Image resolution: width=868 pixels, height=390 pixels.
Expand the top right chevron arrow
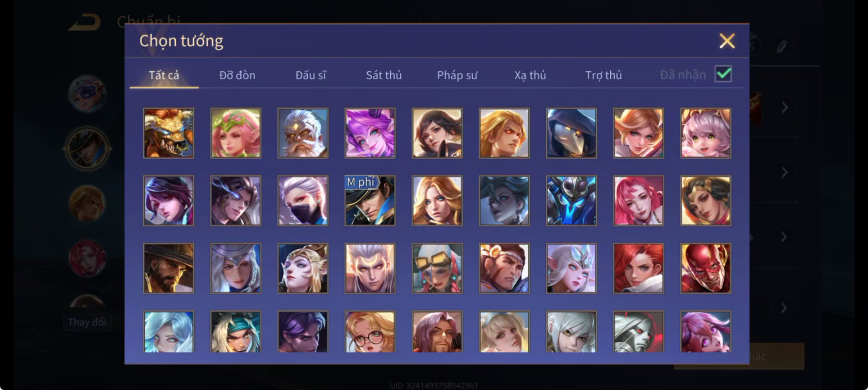tap(785, 107)
